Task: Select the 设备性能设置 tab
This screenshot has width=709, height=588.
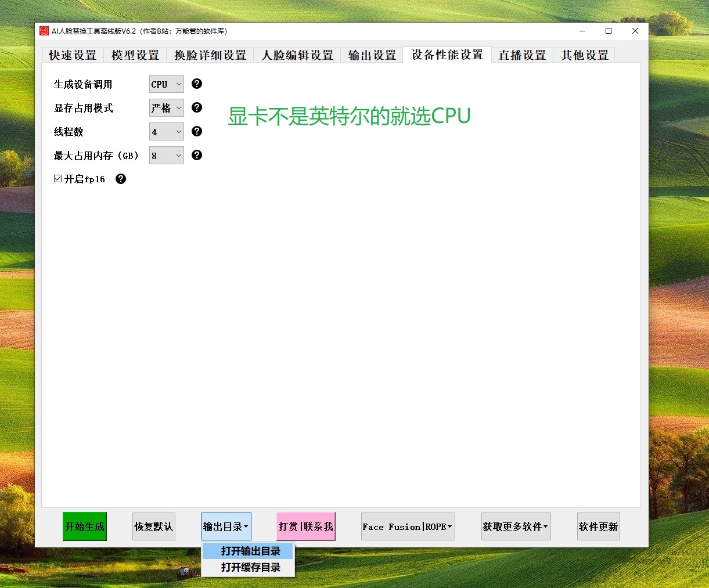Action: pyautogui.click(x=448, y=55)
